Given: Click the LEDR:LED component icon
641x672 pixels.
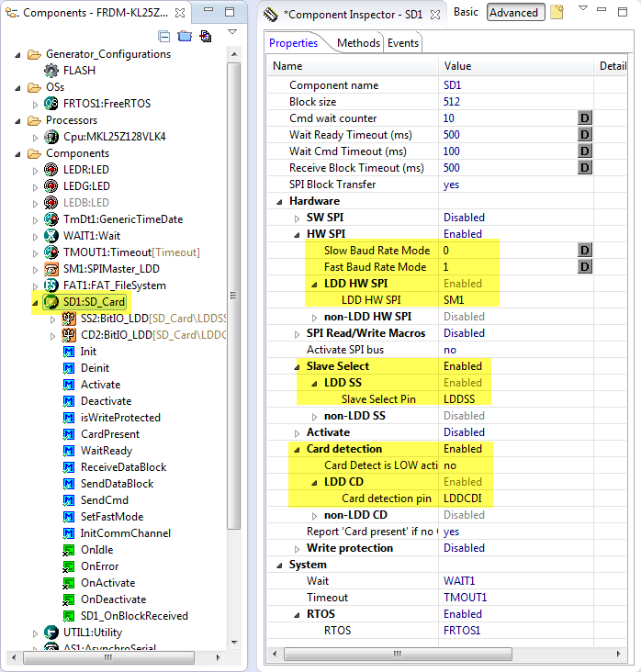Looking at the screenshot, I should (x=52, y=170).
